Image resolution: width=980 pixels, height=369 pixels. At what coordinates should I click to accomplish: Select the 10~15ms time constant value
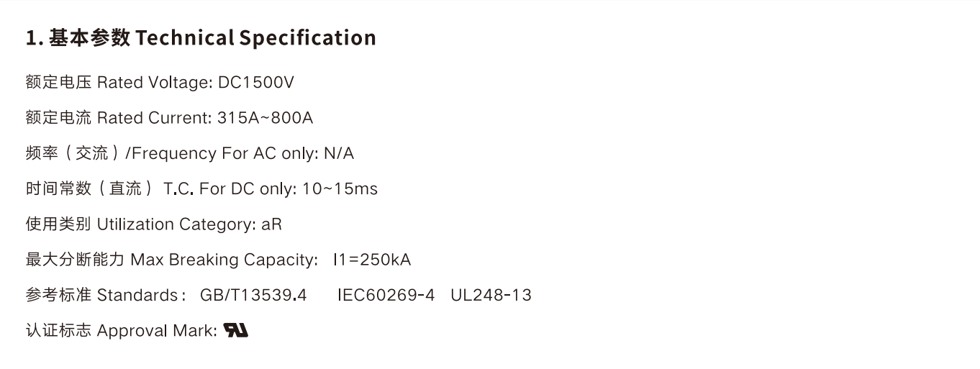tap(340, 188)
